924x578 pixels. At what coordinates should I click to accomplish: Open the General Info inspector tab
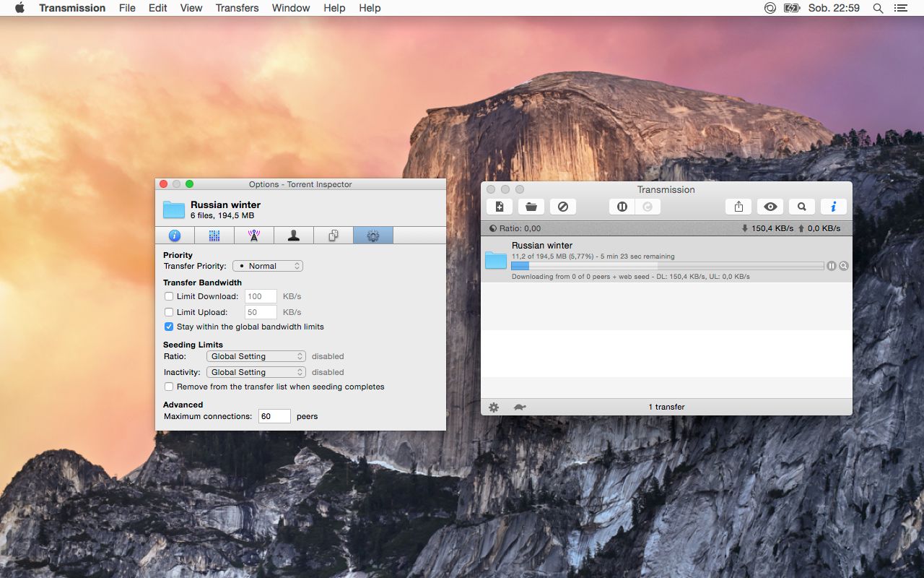[175, 236]
